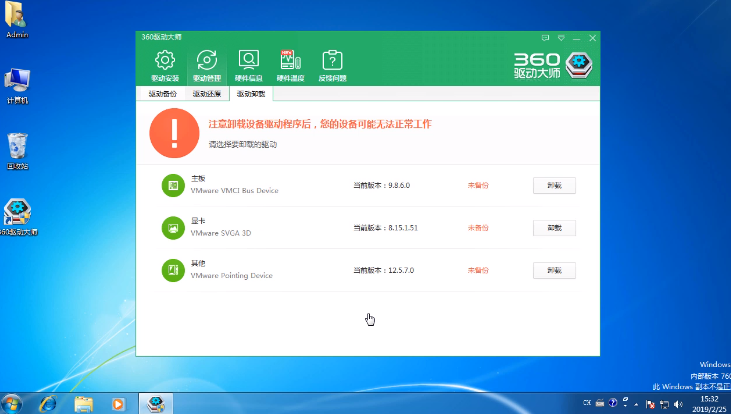Select the 驱动卸载 tab
The height and width of the screenshot is (414, 731).
point(251,94)
